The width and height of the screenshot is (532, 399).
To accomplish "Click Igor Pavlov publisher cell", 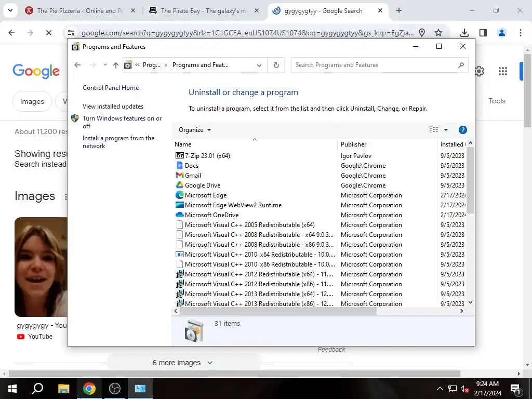I will coord(356,155).
